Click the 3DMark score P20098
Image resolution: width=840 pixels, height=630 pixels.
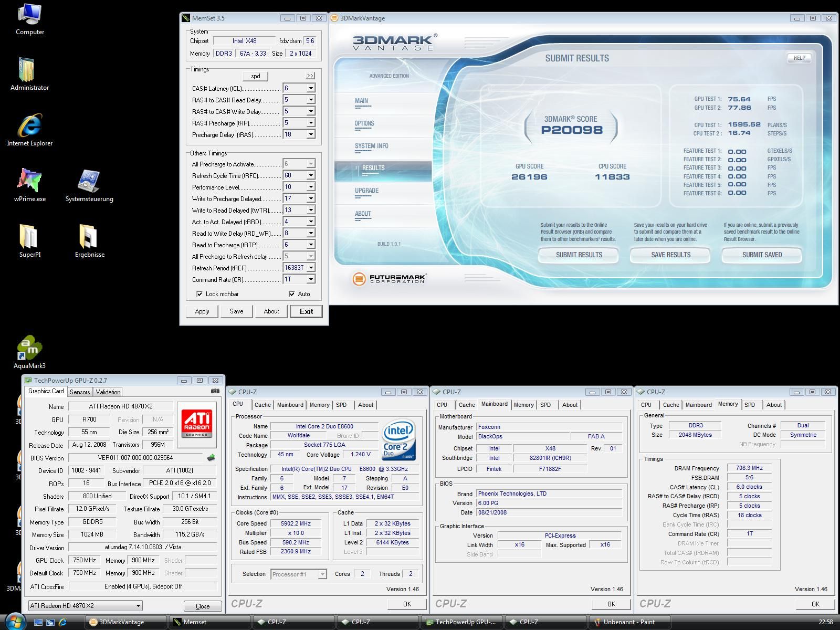click(x=571, y=130)
